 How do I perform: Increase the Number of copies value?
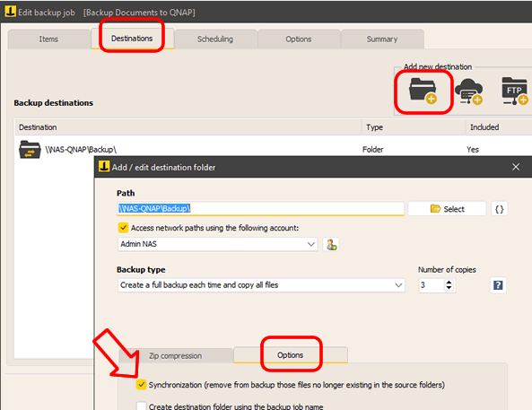click(449, 283)
